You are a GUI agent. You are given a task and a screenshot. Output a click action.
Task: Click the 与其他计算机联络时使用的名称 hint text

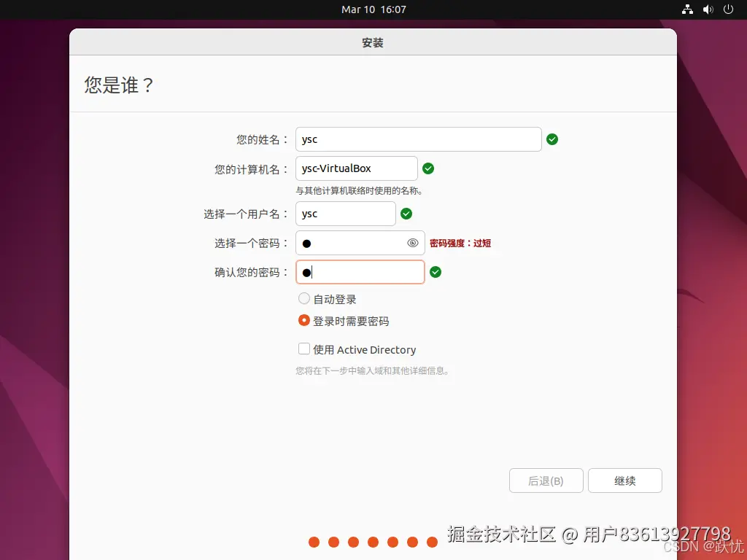[x=359, y=190]
